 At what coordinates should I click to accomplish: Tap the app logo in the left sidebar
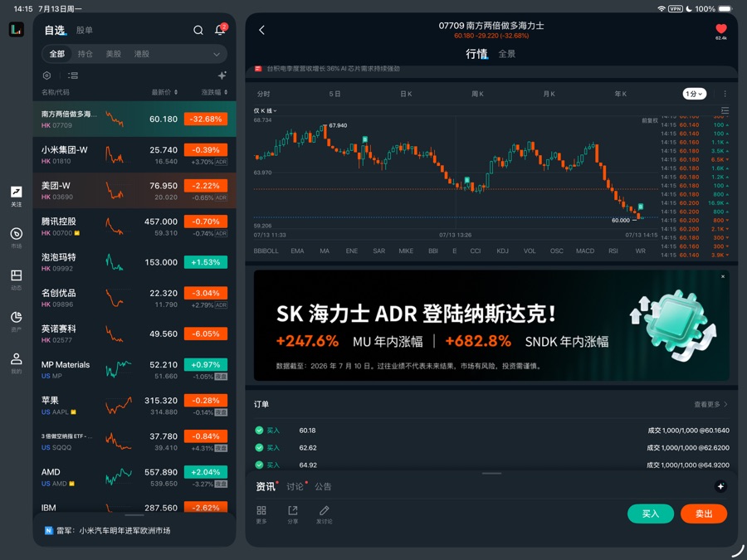(x=17, y=30)
